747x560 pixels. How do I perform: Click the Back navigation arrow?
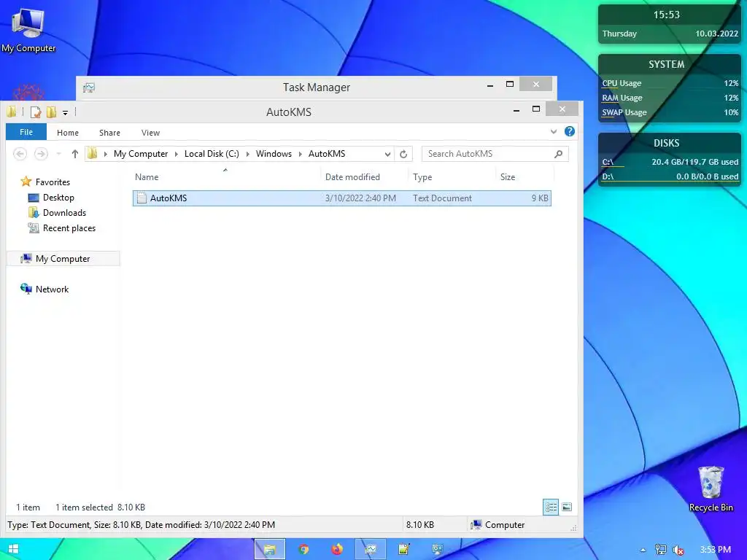click(20, 154)
